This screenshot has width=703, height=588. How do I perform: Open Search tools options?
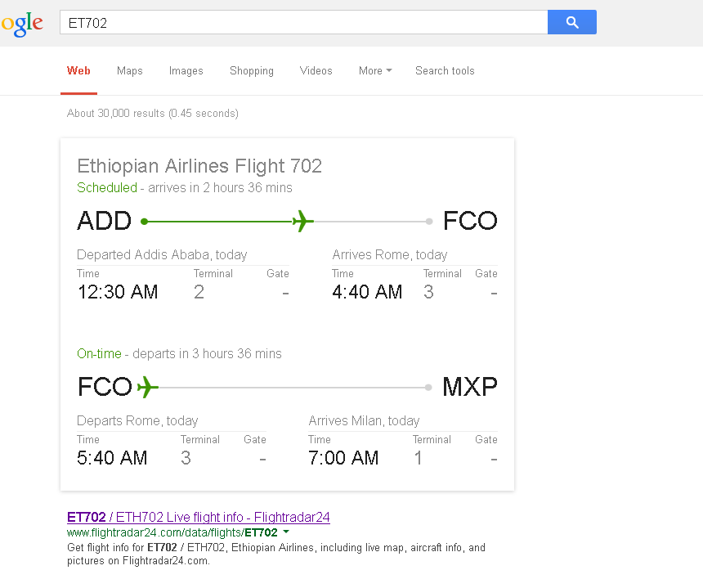(x=445, y=71)
